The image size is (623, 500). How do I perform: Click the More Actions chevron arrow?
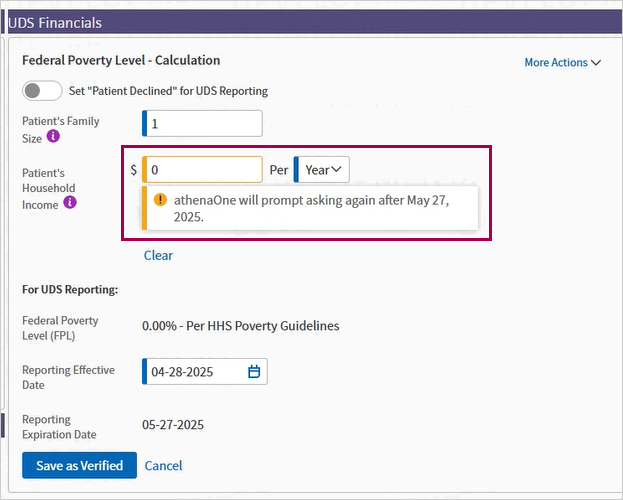click(596, 62)
